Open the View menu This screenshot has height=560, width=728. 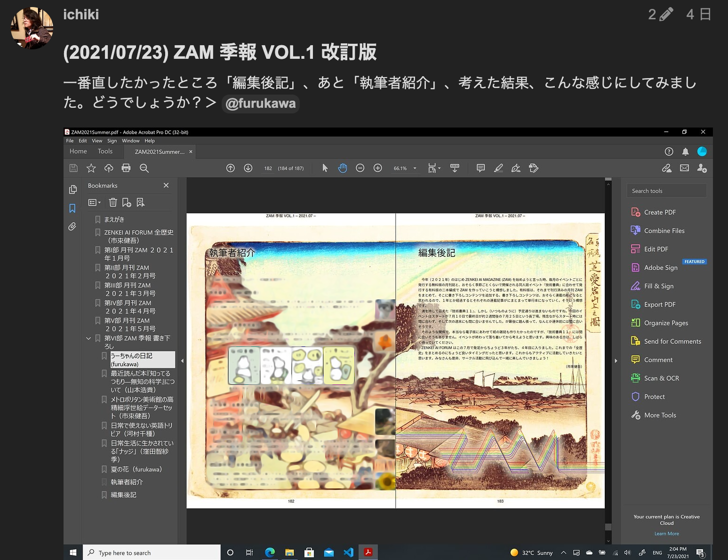click(x=97, y=141)
